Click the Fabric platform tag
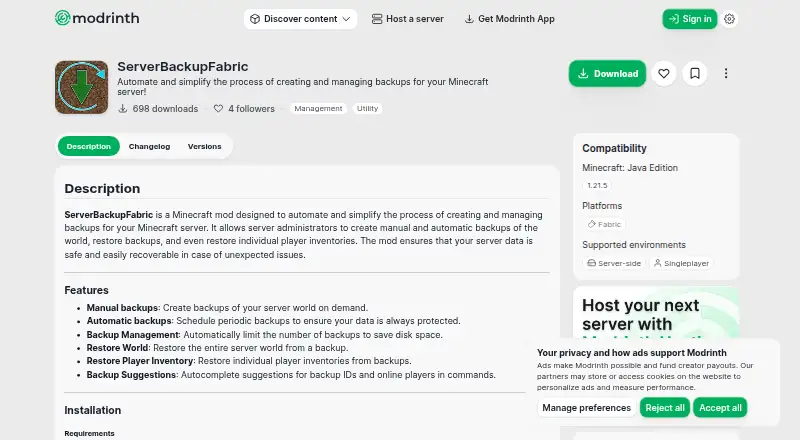 (x=604, y=224)
